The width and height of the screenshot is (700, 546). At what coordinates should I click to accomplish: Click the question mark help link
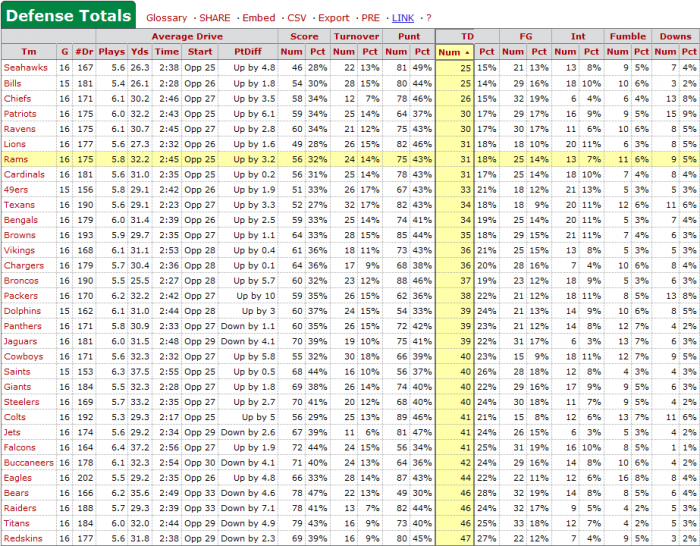tap(429, 18)
